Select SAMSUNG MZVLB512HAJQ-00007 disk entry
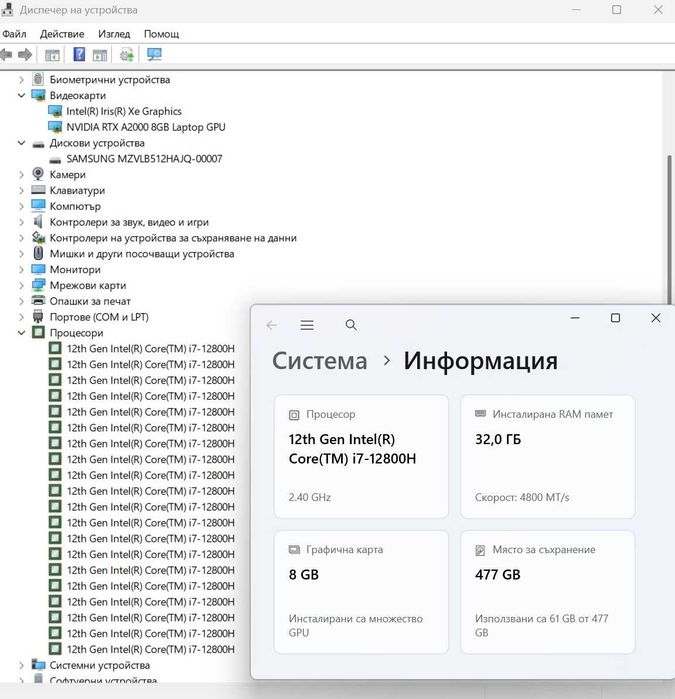This screenshot has width=675, height=699. [144, 159]
